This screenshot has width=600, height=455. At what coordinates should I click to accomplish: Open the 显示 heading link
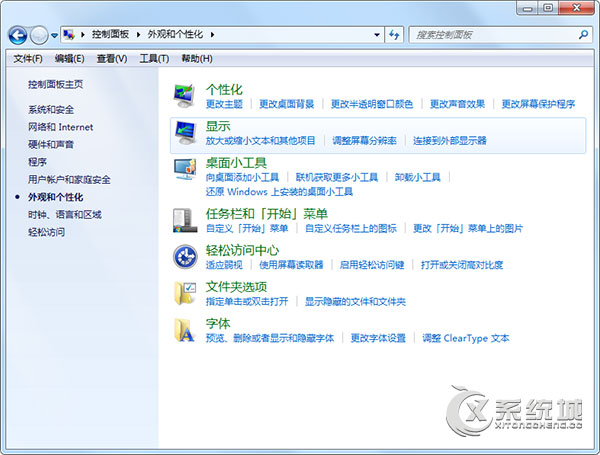(x=218, y=126)
